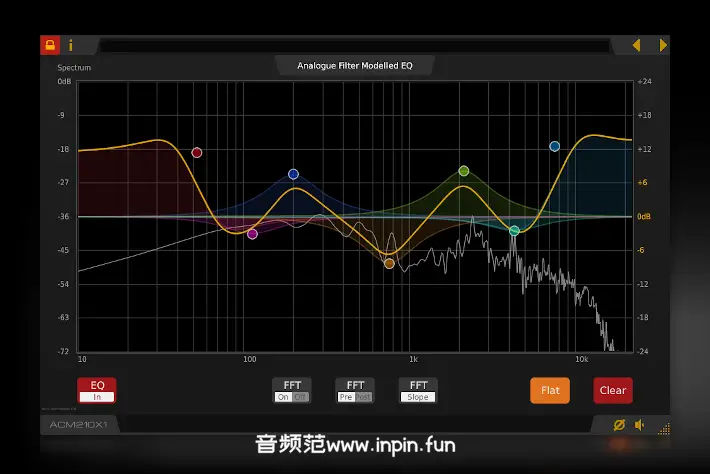Select the red low shelf band node

click(197, 153)
